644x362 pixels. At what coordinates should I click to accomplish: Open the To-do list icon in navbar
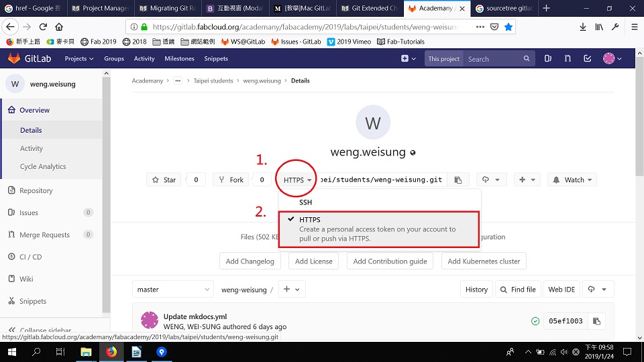[588, 59]
